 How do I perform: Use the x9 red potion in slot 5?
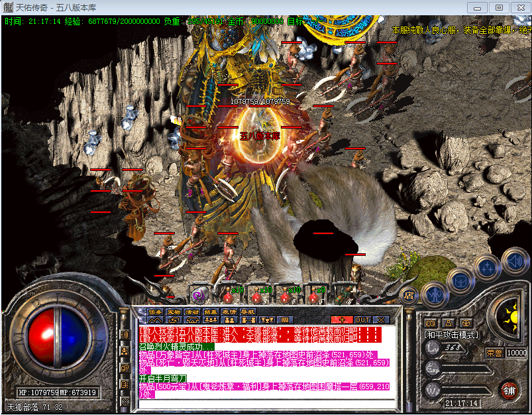pyautogui.click(x=314, y=296)
